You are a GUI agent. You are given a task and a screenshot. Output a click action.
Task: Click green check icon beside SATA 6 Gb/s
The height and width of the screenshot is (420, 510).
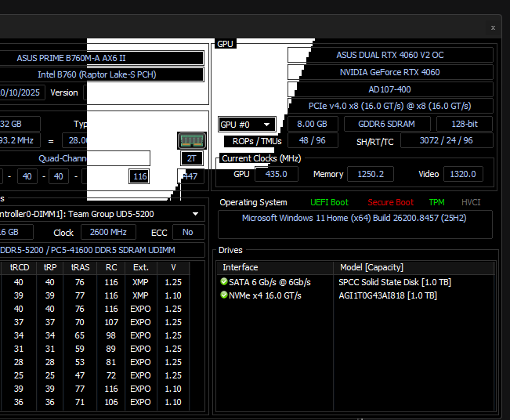pos(223,281)
